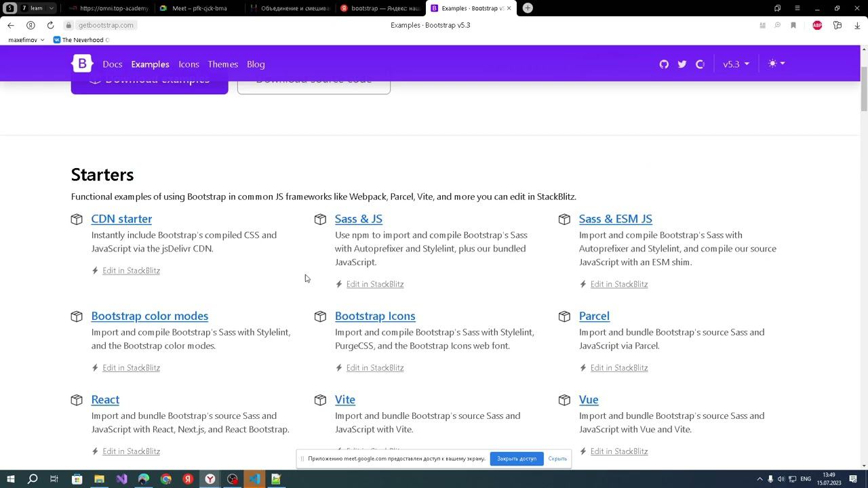
Task: Click the box icon beside Bootstrap Icons
Action: (320, 316)
